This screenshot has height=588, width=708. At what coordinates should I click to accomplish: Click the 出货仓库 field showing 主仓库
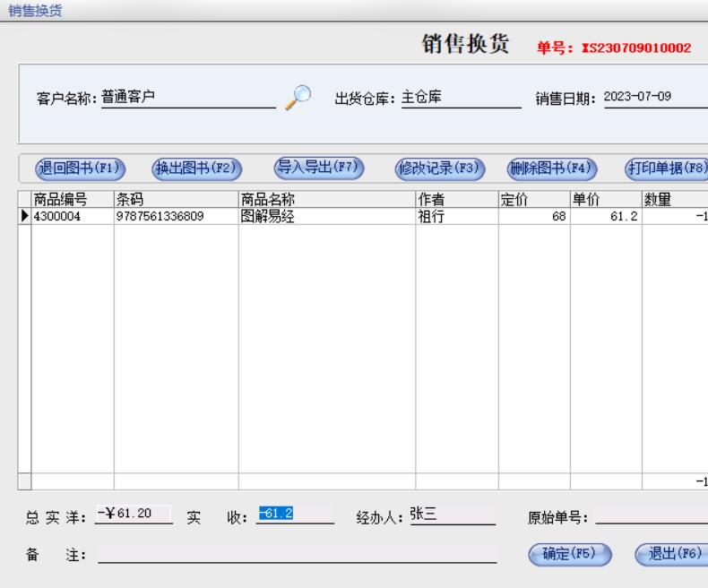(x=461, y=98)
